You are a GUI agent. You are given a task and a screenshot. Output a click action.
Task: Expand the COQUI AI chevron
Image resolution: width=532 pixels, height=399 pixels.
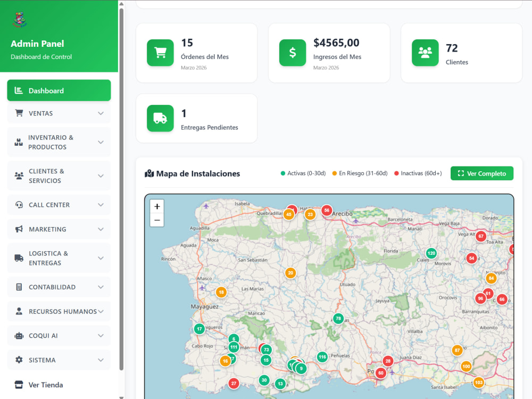[101, 336]
